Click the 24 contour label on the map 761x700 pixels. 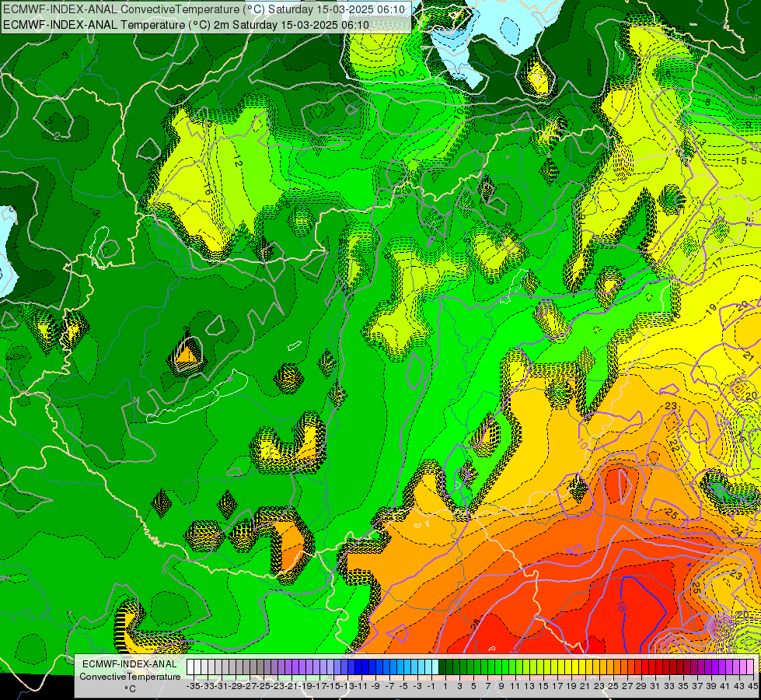[x=736, y=532]
